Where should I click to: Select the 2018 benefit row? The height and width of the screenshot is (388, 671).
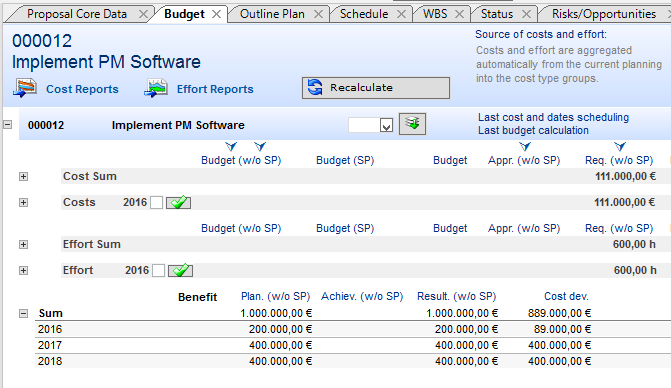coord(353,361)
